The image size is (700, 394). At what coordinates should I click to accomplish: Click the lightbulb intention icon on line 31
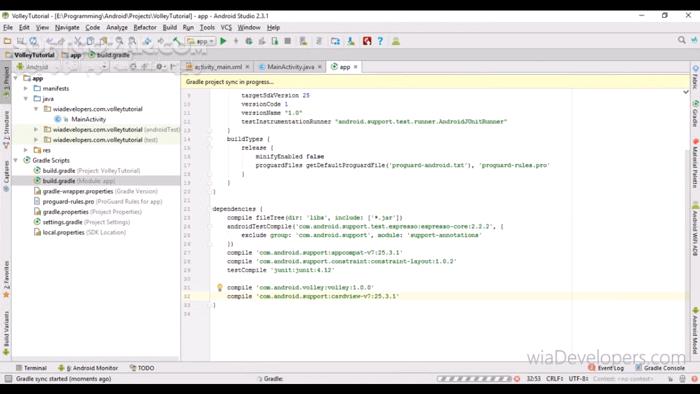click(220, 287)
